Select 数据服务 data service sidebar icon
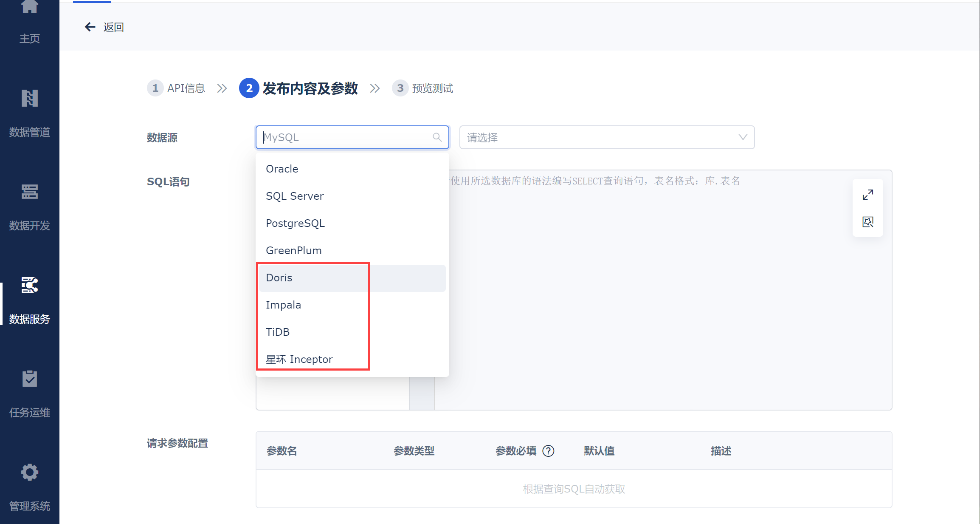 pyautogui.click(x=29, y=285)
